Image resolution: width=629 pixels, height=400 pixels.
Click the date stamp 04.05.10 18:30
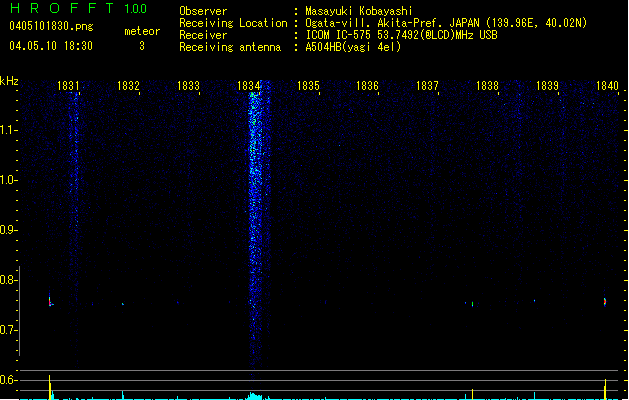click(51, 46)
